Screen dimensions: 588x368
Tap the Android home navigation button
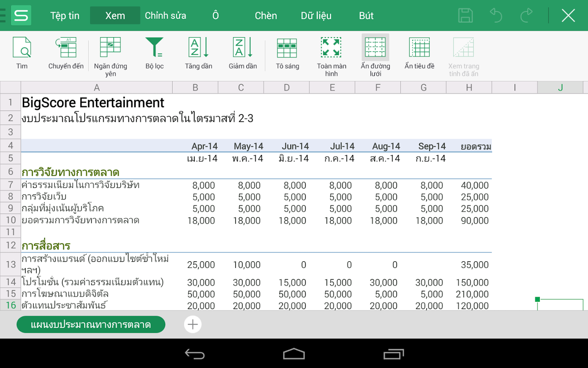pyautogui.click(x=294, y=354)
